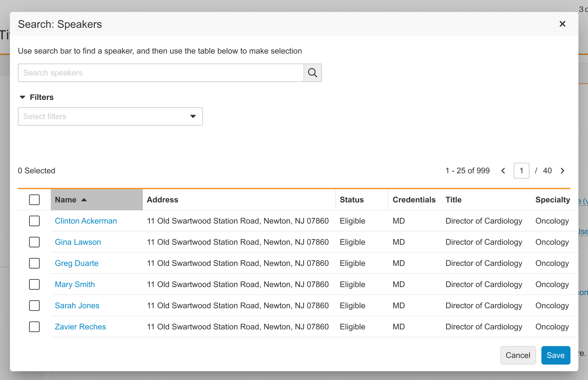Click the magnifying glass search icon
This screenshot has height=380, width=588.
(x=312, y=73)
